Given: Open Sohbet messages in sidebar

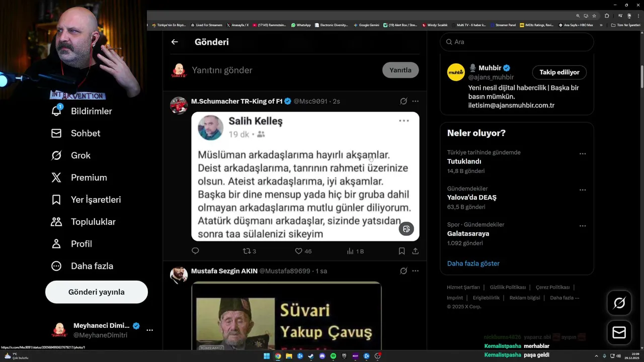Looking at the screenshot, I should tap(75, 133).
